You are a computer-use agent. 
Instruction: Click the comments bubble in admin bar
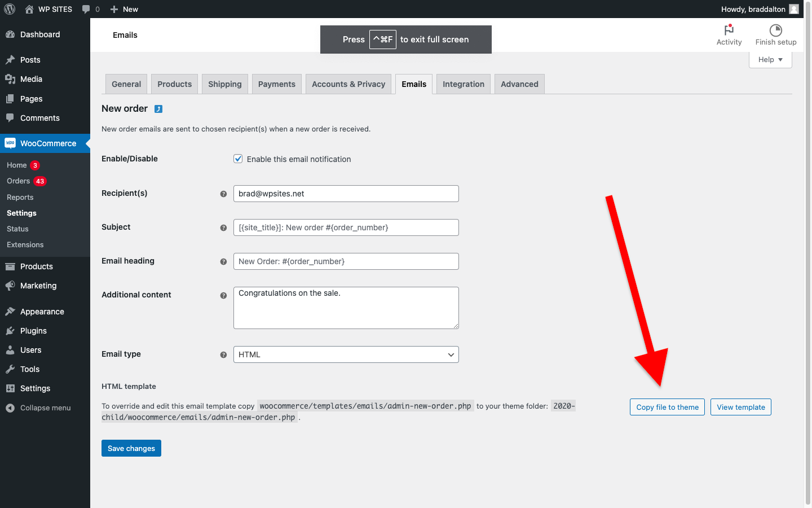[86, 9]
